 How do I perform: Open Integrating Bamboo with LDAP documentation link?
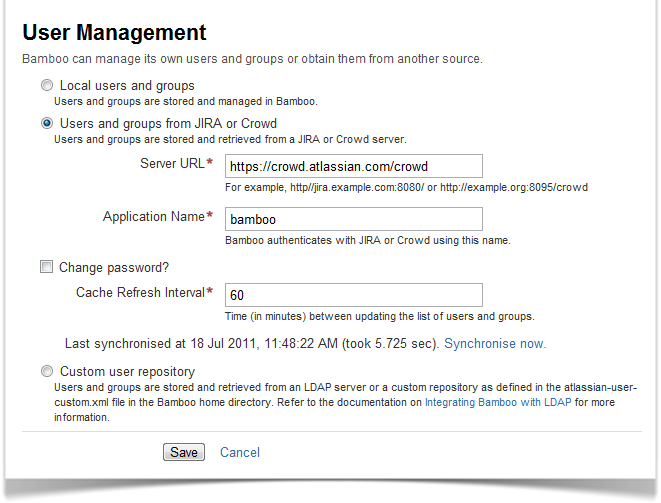498,402
